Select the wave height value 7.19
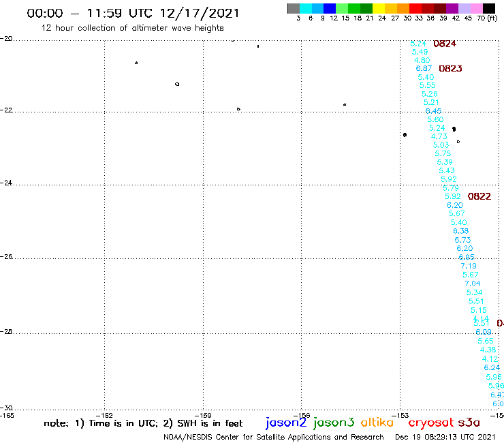This screenshot has width=504, height=443. (469, 266)
